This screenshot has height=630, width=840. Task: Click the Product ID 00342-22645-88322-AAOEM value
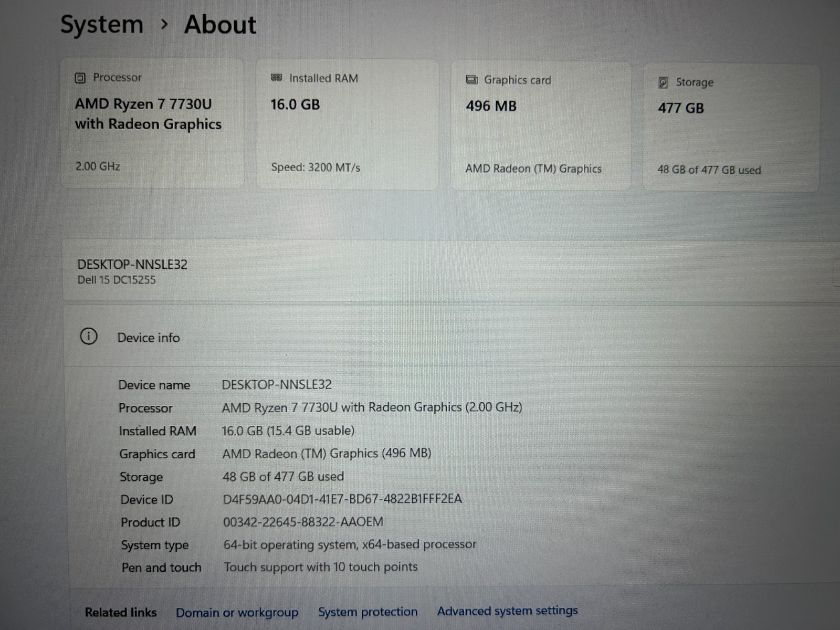click(303, 522)
